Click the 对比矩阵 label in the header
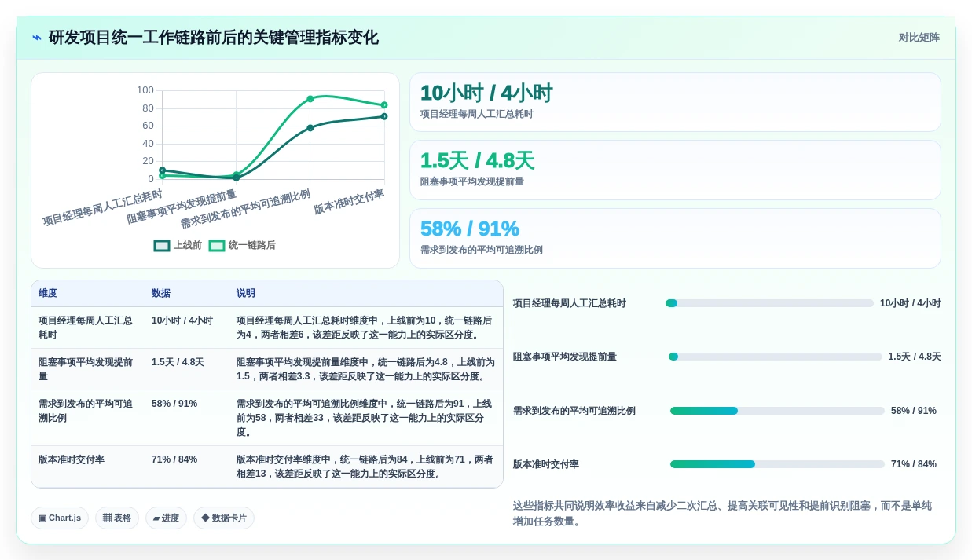The width and height of the screenshot is (972, 560). [919, 38]
